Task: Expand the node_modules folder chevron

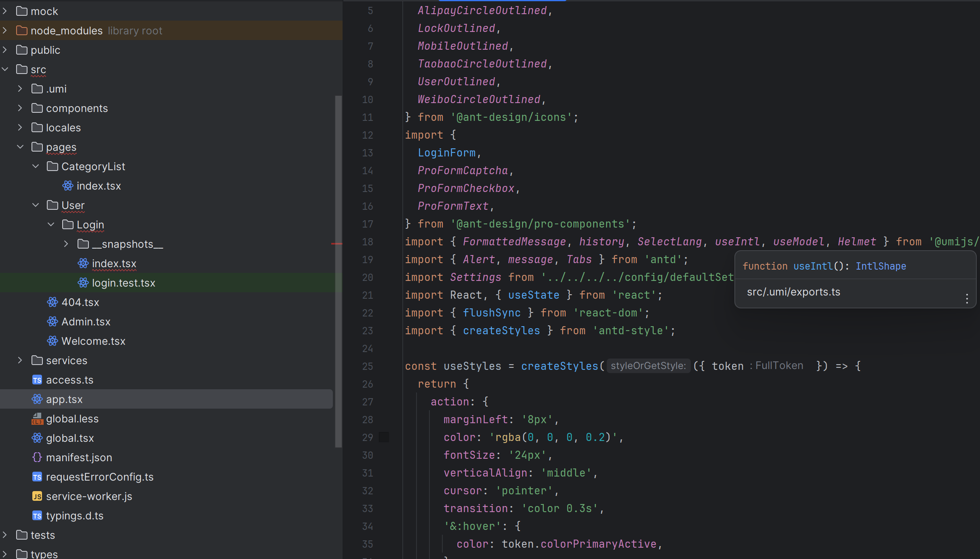Action: click(x=5, y=31)
